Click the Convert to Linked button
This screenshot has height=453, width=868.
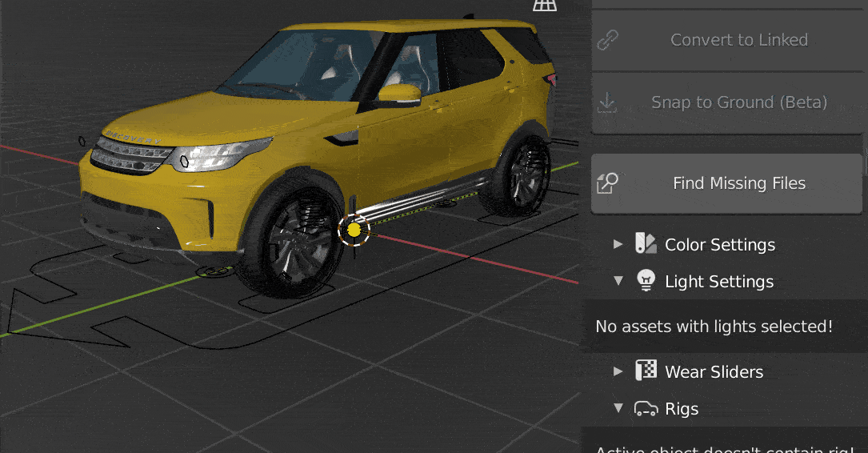coord(727,40)
